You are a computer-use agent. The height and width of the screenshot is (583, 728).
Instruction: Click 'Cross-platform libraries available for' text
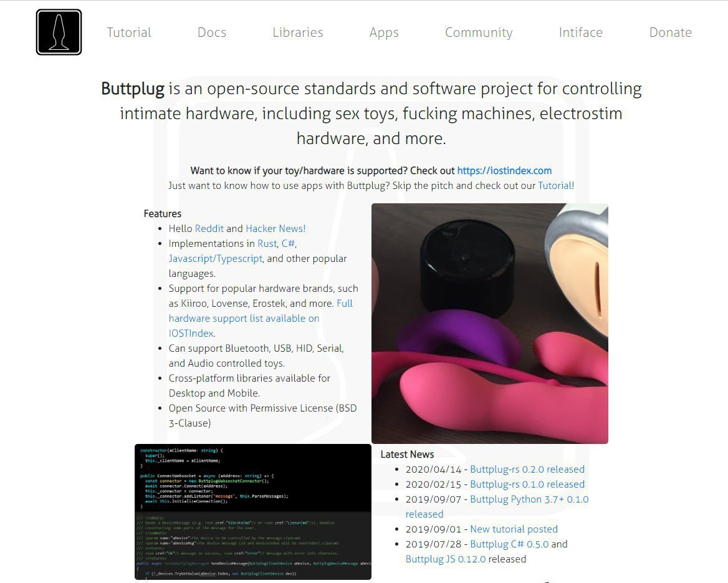pos(249,378)
